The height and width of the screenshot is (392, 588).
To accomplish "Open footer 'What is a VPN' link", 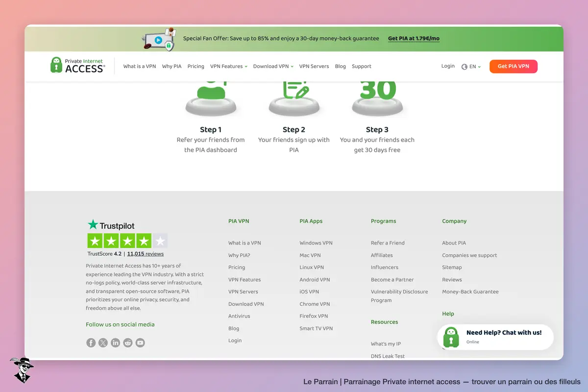I will point(245,243).
